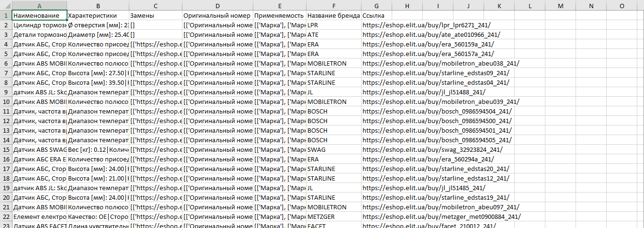The height and width of the screenshot is (228, 644).
Task: Click the 'Оригинальный номер' header cell
Action: pos(218,15)
